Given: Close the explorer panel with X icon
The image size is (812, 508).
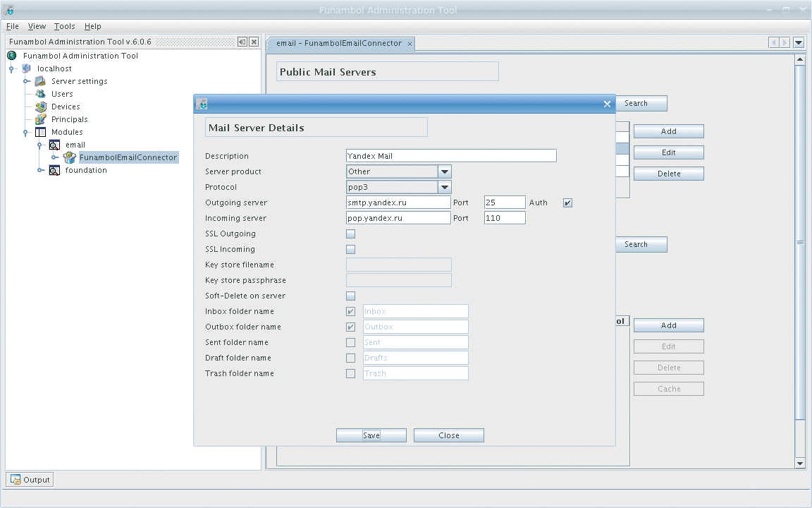Looking at the screenshot, I should [x=254, y=42].
